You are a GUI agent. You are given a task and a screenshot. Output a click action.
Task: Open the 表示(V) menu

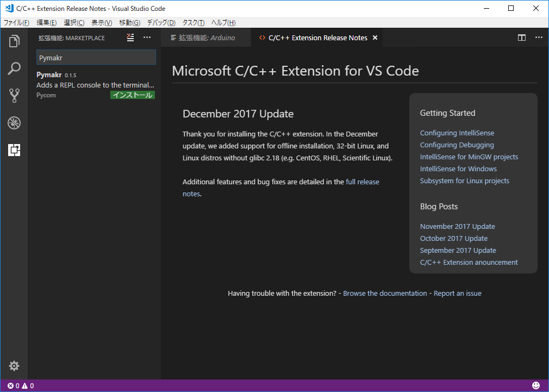[102, 23]
